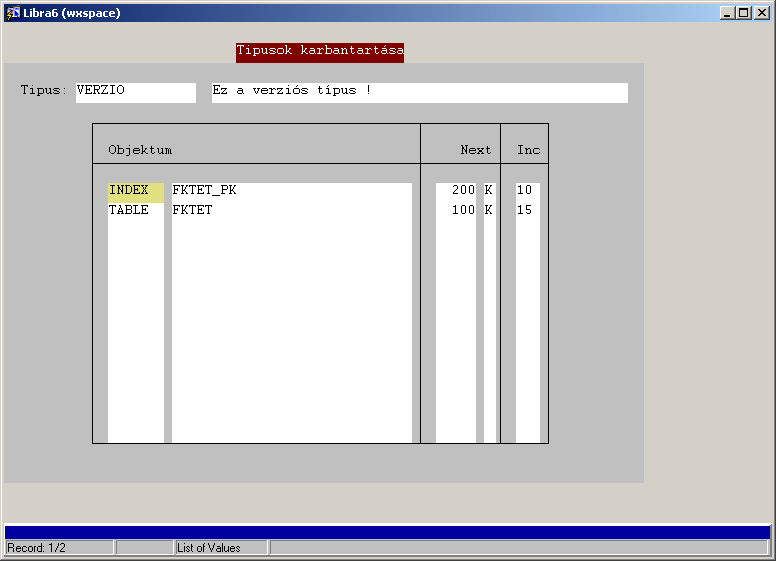
Task: Minimize the Libra6 window
Action: tap(727, 13)
